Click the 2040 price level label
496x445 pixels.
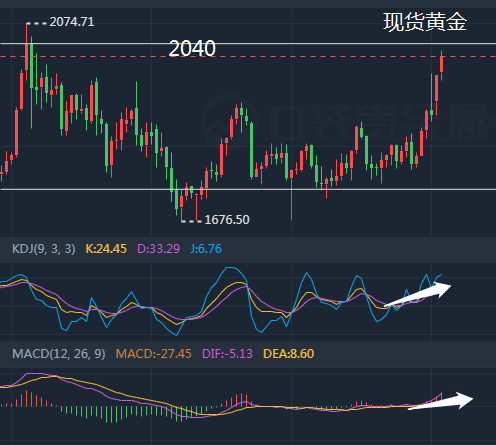192,48
